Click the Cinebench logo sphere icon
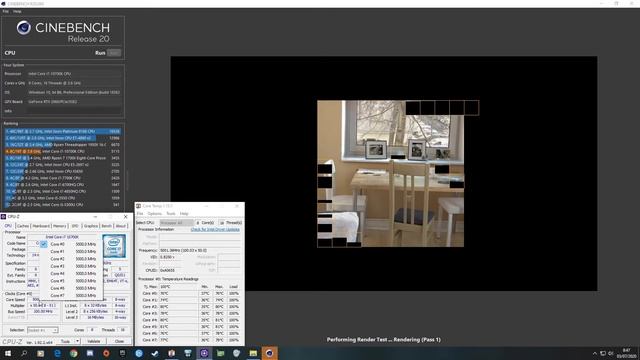 (x=24, y=28)
